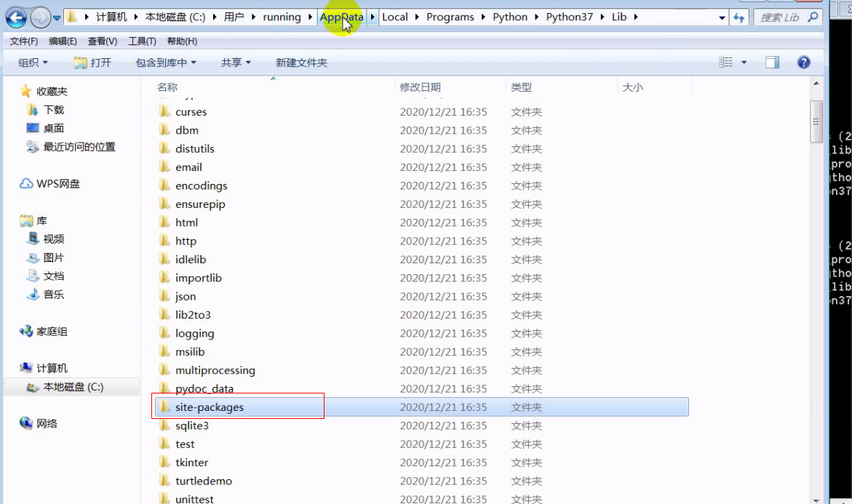The image size is (852, 504).
Task: Click the Back navigation arrow button
Action: [x=16, y=17]
